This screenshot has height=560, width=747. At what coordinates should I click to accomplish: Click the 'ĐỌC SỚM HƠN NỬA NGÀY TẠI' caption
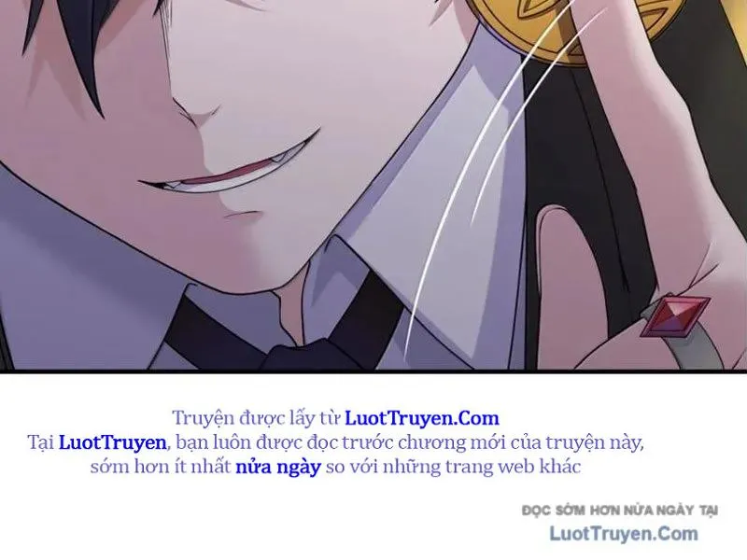click(620, 510)
